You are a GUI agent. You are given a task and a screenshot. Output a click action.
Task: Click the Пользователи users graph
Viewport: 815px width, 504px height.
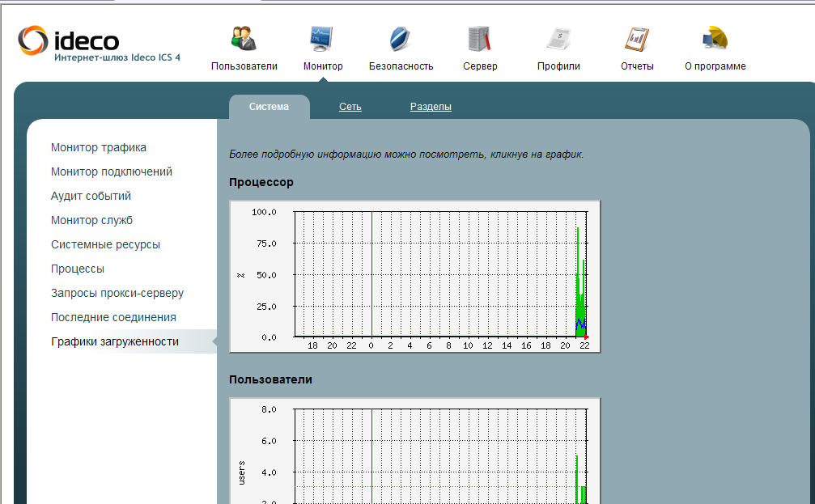coord(414,451)
